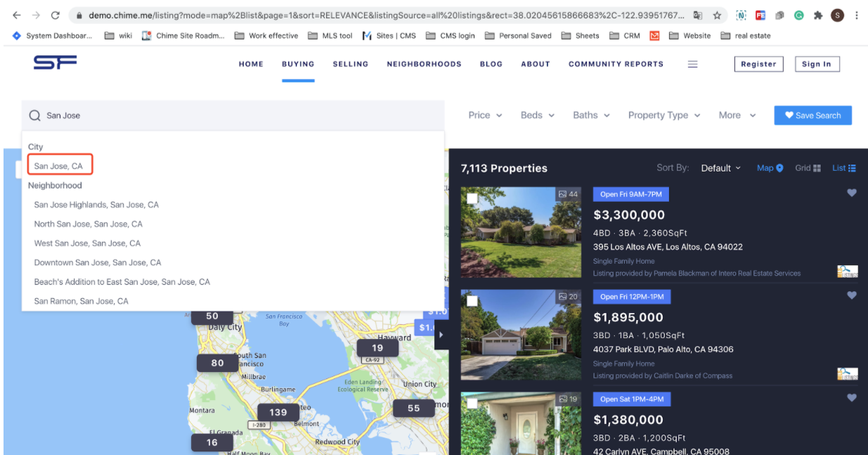
Task: Click the 80 map cluster marker
Action: 218,363
